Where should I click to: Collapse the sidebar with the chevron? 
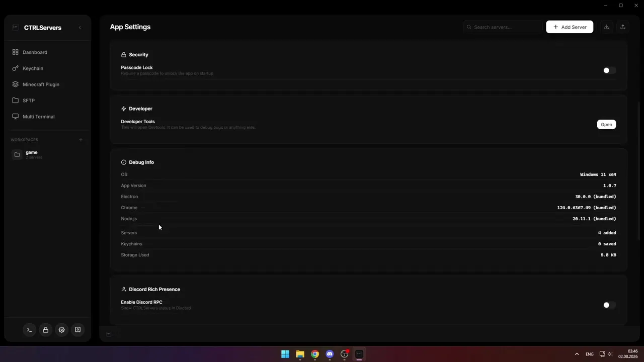tap(79, 28)
